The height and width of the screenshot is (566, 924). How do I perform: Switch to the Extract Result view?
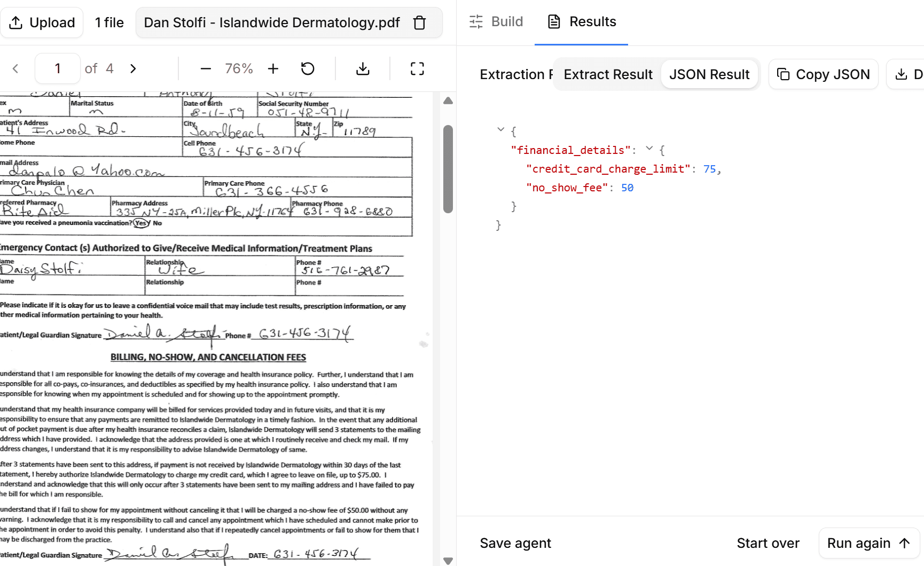[x=607, y=74]
